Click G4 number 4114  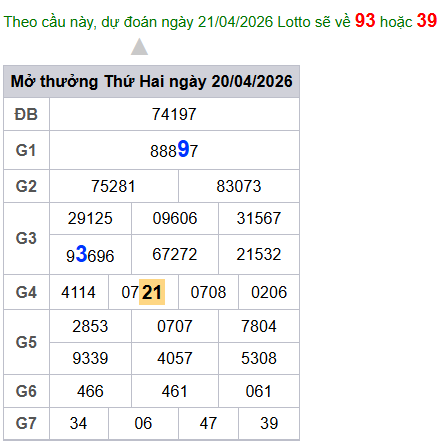(x=79, y=292)
